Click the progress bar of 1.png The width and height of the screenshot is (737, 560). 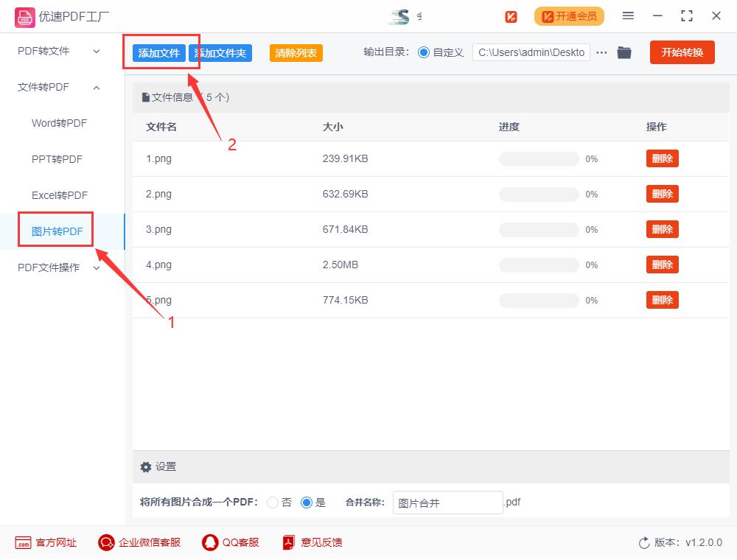pyautogui.click(x=538, y=158)
